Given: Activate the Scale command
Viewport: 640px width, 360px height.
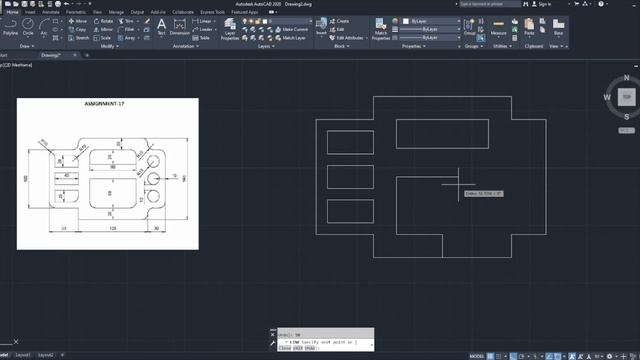Looking at the screenshot, I should [x=102, y=38].
